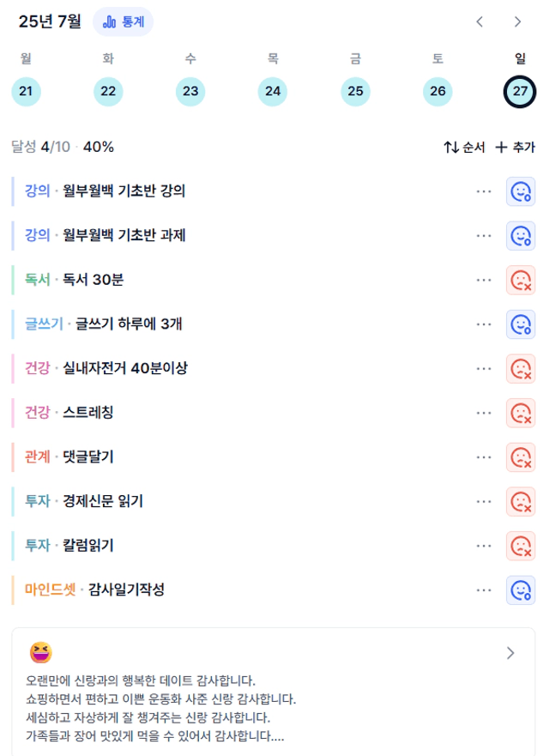Toggle sad face for 스트레칭 habit
The height and width of the screenshot is (756, 549).
tap(521, 414)
